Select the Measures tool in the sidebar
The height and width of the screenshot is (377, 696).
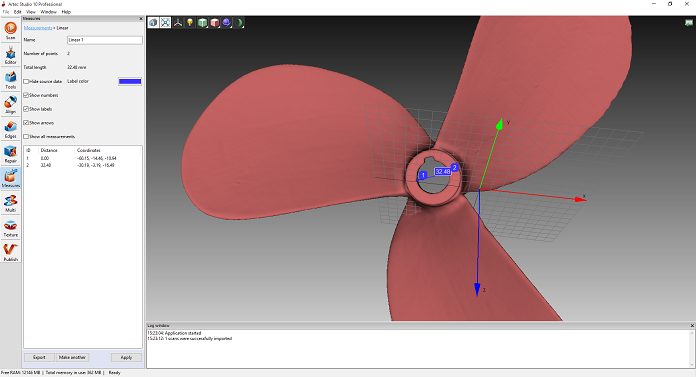tap(10, 179)
